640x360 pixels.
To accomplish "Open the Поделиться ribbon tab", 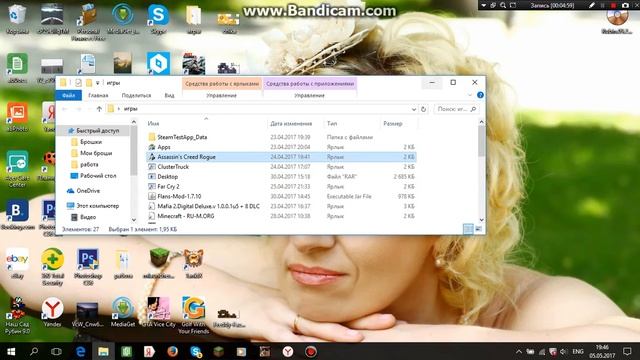I will click(x=136, y=95).
